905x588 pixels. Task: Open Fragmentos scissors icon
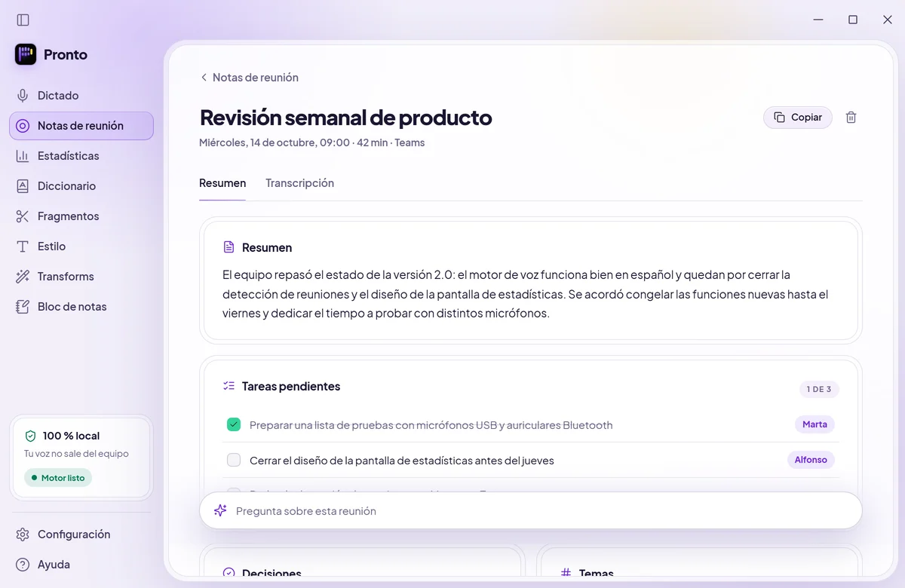point(23,216)
